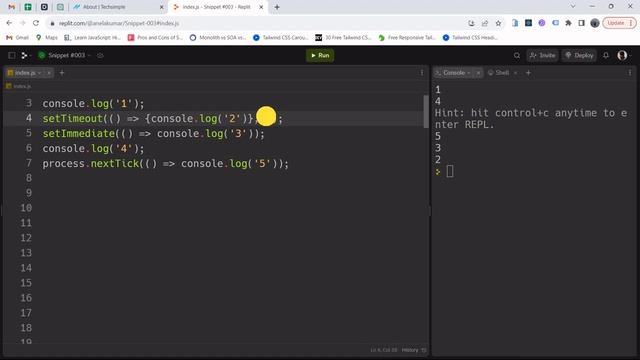Image resolution: width=640 pixels, height=360 pixels.
Task: Place cursor on the setImmediate code line
Action: [x=153, y=133]
